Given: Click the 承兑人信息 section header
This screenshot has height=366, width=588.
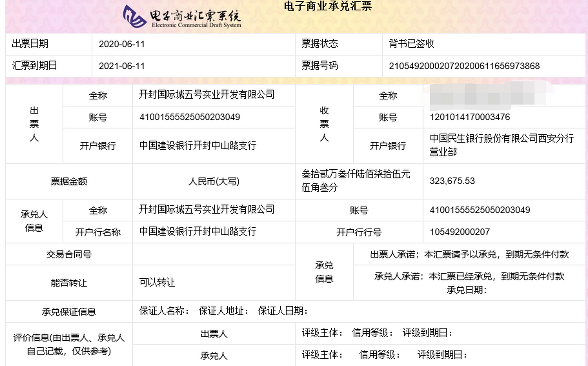Looking at the screenshot, I should [34, 221].
